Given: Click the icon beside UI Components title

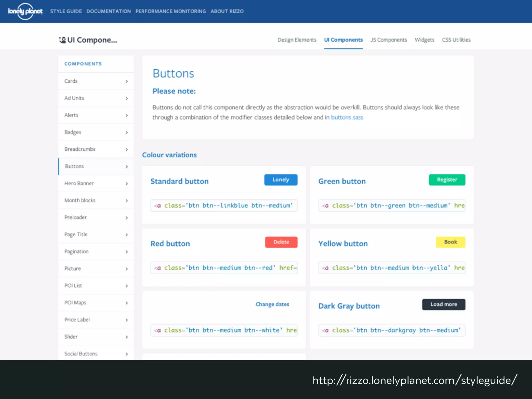Looking at the screenshot, I should 62,40.
